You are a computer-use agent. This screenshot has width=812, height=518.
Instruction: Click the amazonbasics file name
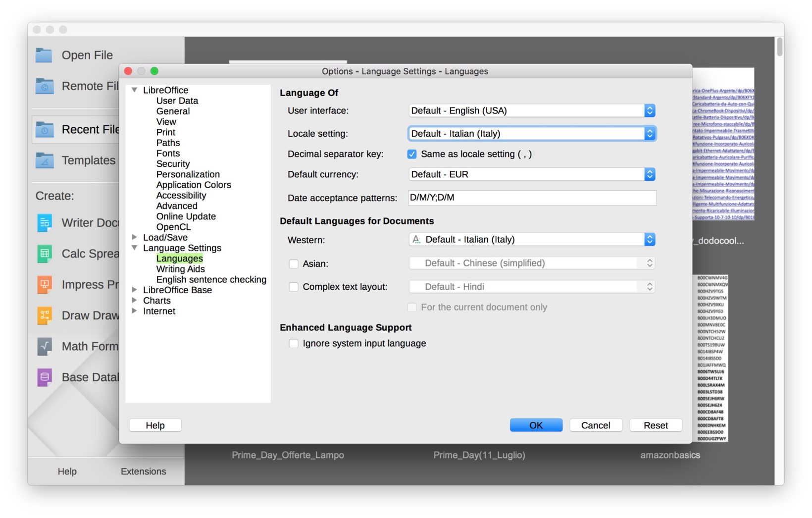pyautogui.click(x=670, y=455)
